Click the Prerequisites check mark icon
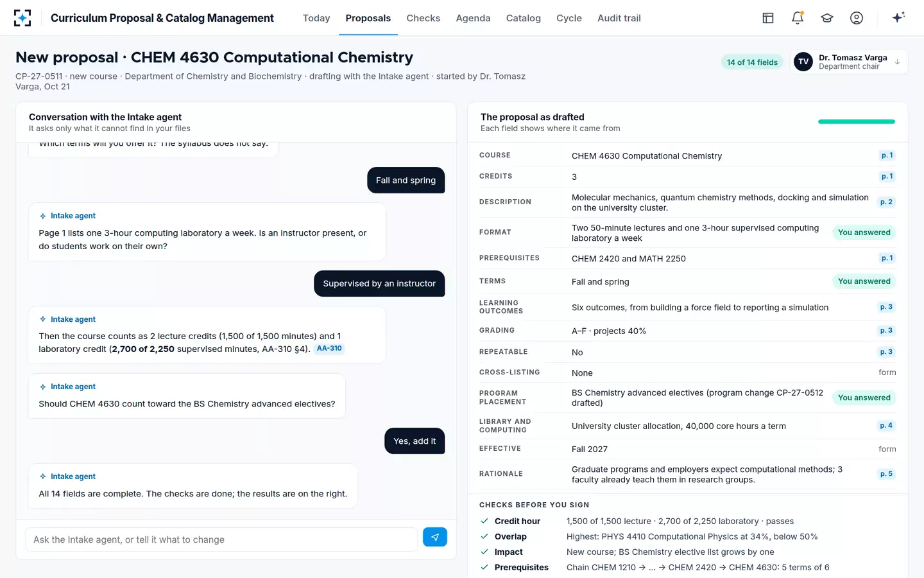Image resolution: width=924 pixels, height=578 pixels. [x=484, y=567]
